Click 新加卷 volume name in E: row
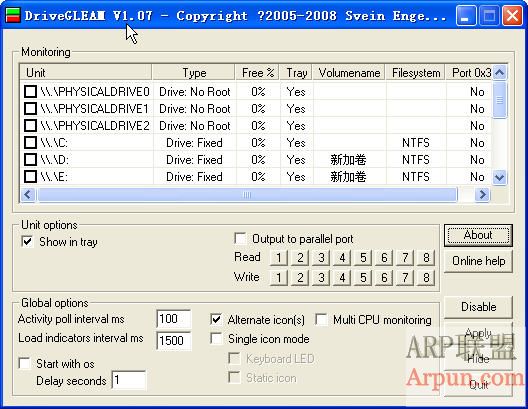The height and width of the screenshot is (409, 528). tap(348, 177)
